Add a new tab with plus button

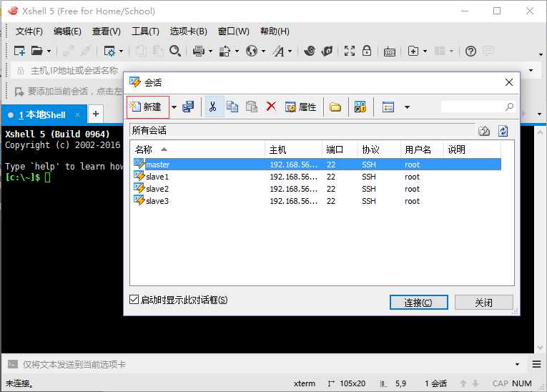[x=96, y=114]
